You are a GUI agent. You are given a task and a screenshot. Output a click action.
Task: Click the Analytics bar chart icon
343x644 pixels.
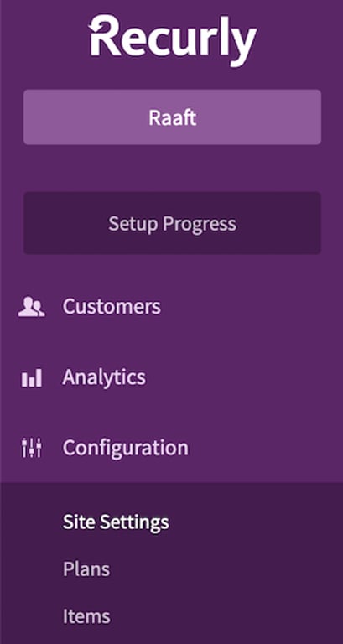point(32,377)
